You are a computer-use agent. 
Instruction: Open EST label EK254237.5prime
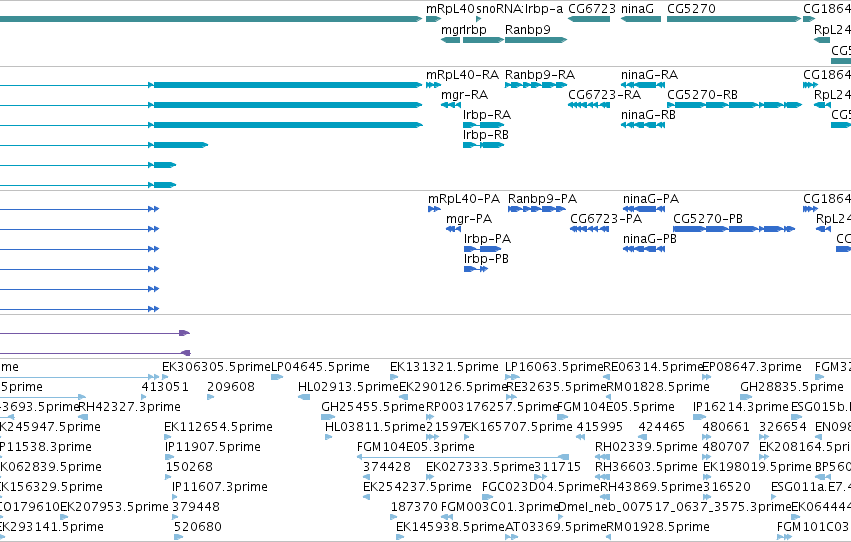pos(417,487)
